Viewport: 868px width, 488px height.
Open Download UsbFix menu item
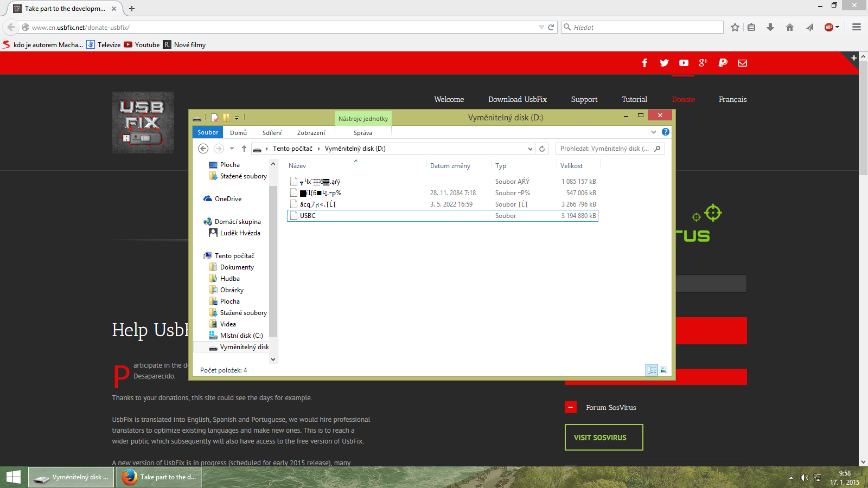click(x=518, y=99)
